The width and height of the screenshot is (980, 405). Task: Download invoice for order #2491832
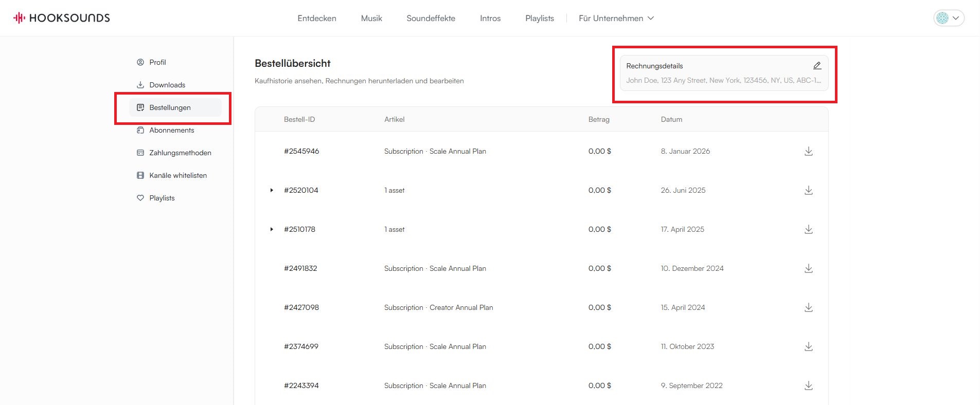(x=808, y=268)
